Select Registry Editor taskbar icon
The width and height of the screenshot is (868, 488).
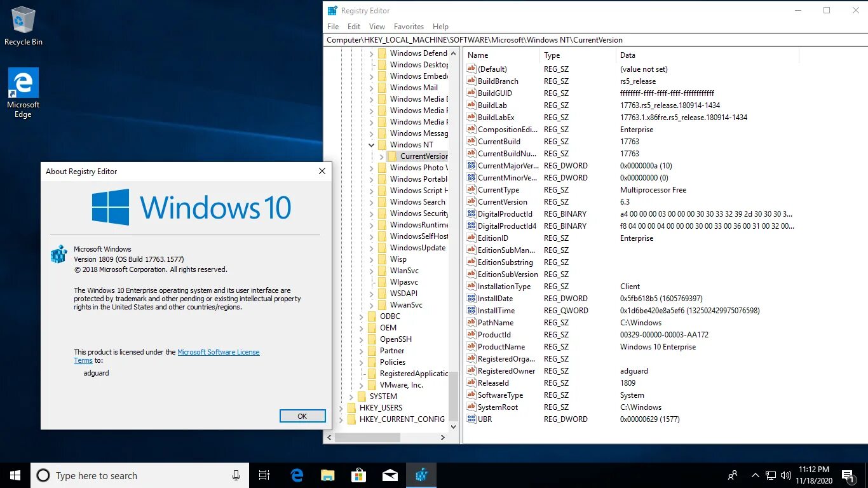tap(421, 475)
